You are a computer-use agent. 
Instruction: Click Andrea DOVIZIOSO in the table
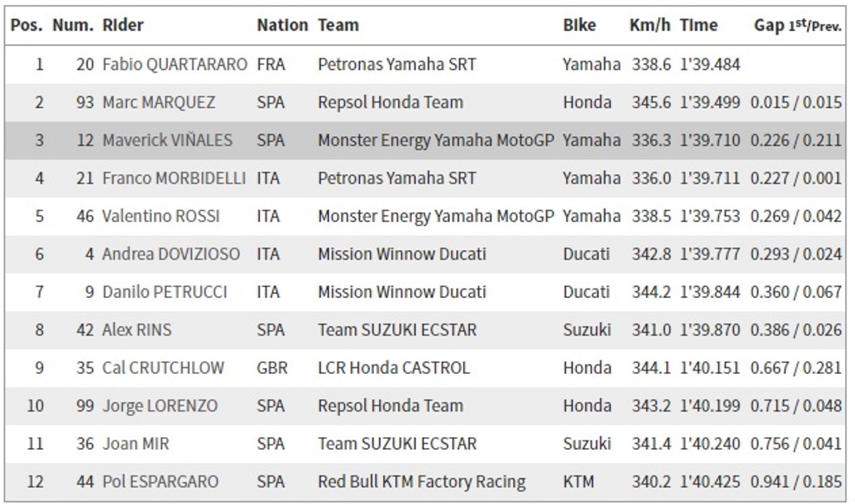(171, 254)
